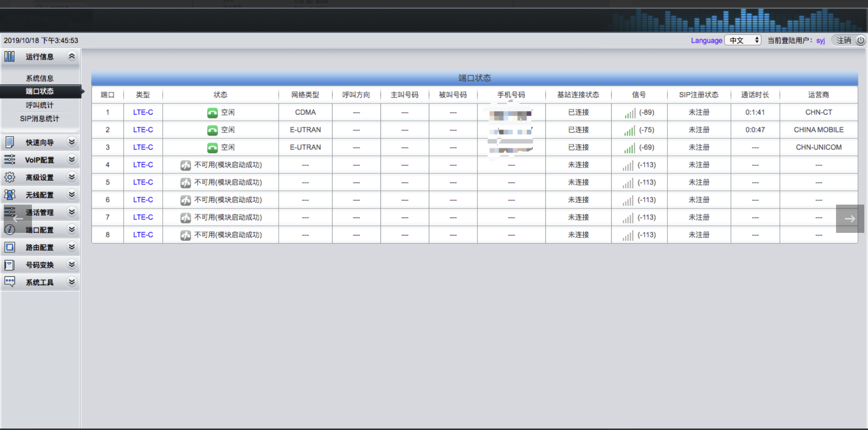This screenshot has height=430, width=868.
Task: Collapse the 运行信息 section chevron
Action: click(72, 56)
